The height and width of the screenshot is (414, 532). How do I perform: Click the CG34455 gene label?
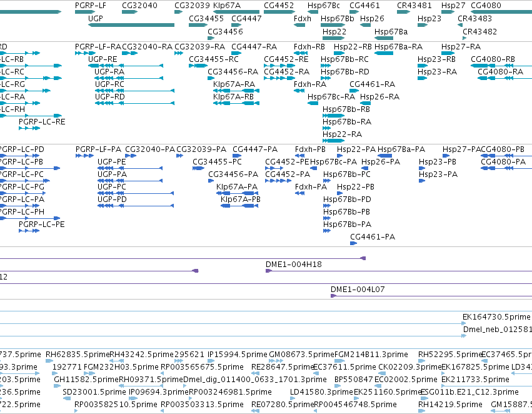click(x=206, y=19)
